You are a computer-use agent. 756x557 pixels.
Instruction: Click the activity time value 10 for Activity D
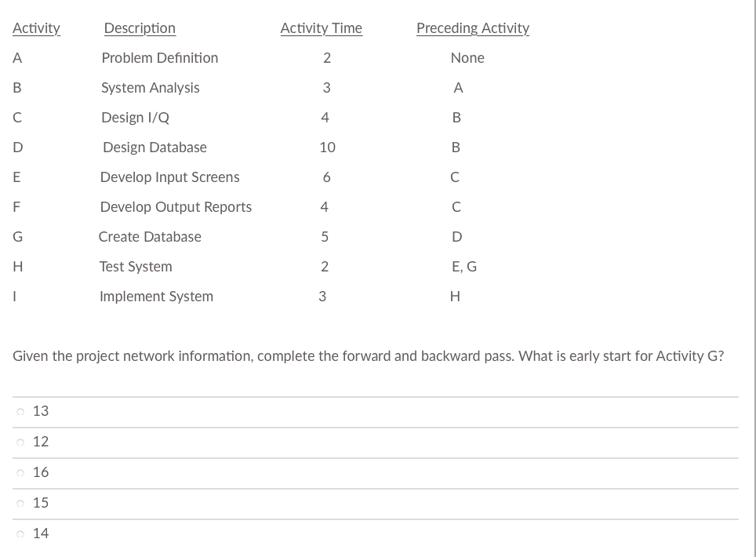pos(328,147)
